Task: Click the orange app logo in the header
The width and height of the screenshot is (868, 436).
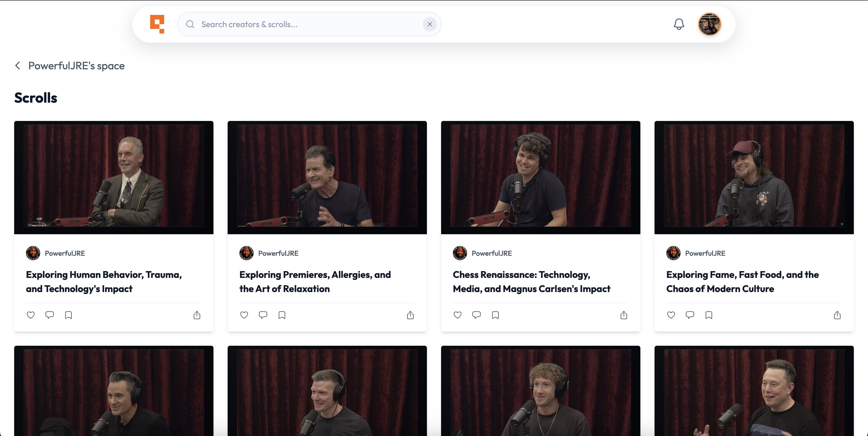Action: point(157,24)
